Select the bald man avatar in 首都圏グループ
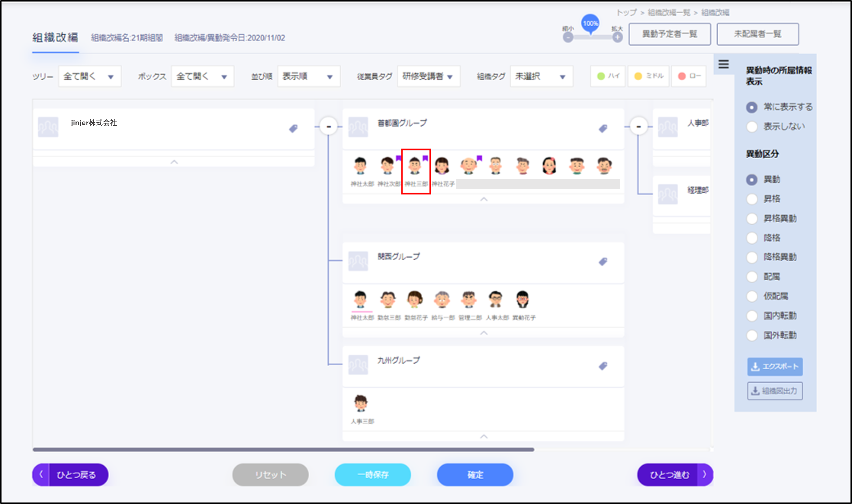 pos(469,166)
